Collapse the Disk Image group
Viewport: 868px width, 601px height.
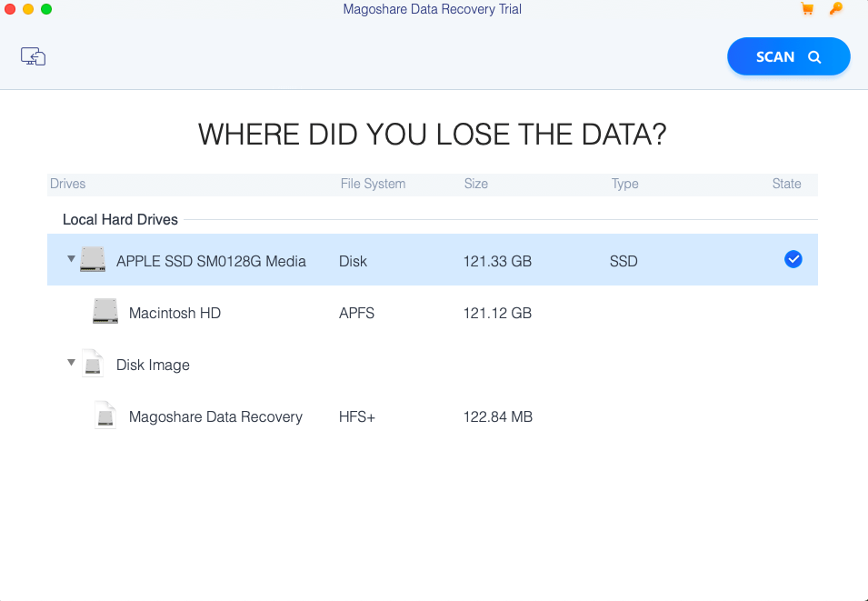click(x=71, y=363)
